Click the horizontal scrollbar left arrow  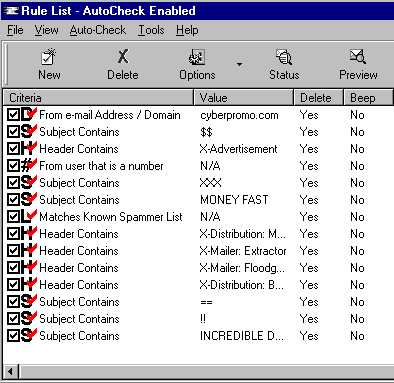tap(11, 371)
